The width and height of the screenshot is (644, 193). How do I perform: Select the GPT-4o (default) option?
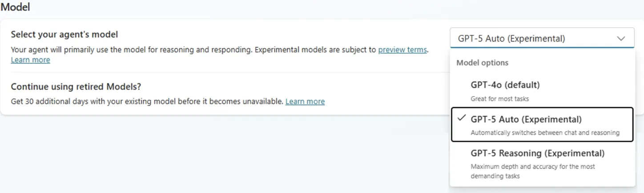coord(505,85)
